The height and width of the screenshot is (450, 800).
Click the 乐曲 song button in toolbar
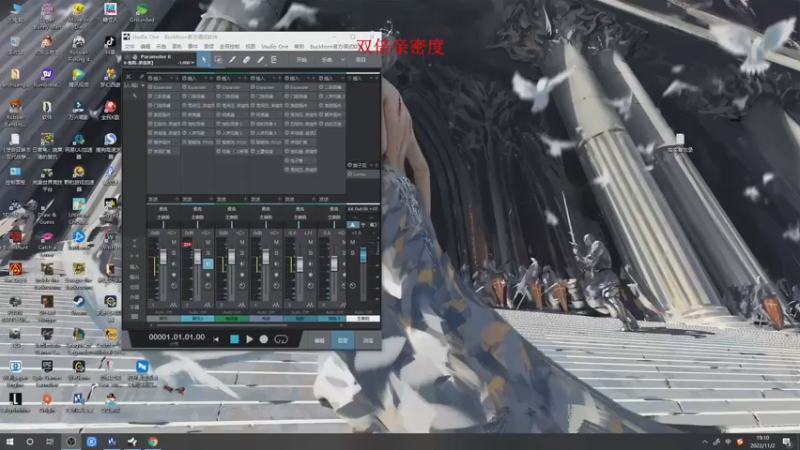(x=327, y=60)
